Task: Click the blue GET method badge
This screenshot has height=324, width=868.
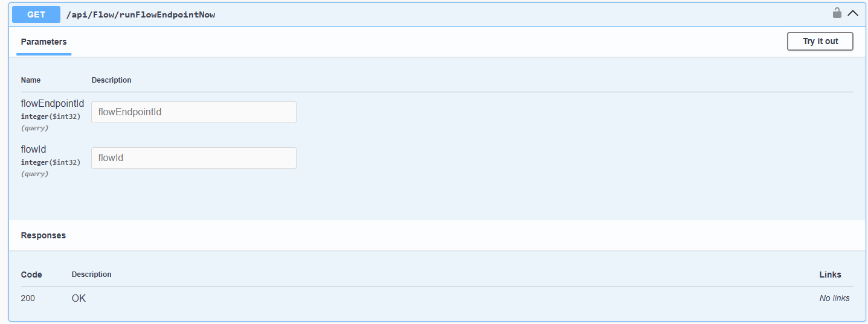Action: 36,14
